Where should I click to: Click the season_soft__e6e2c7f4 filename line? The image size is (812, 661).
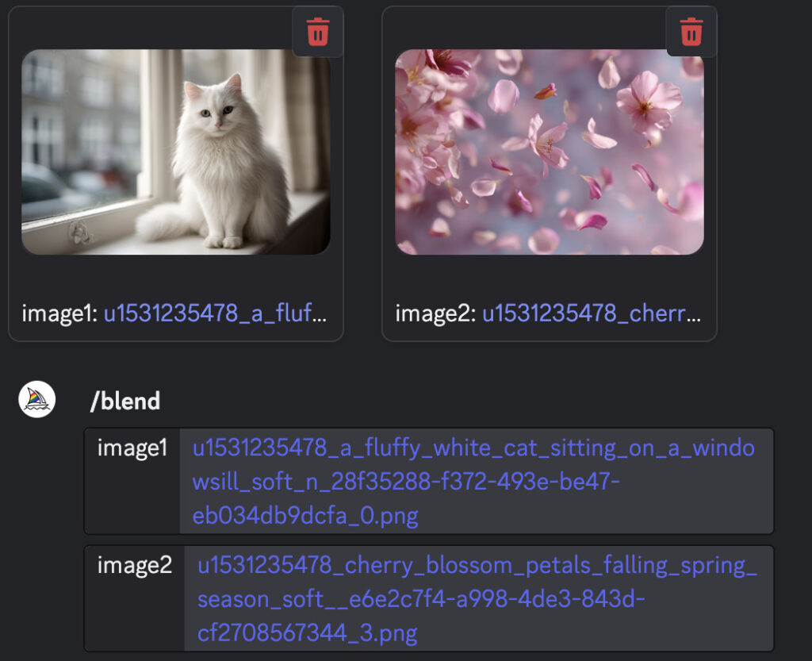421,599
